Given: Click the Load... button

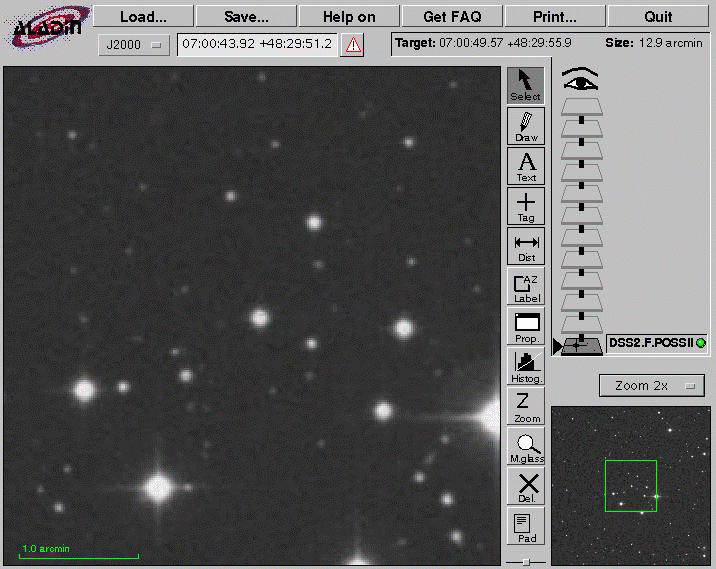Looking at the screenshot, I should tap(143, 17).
